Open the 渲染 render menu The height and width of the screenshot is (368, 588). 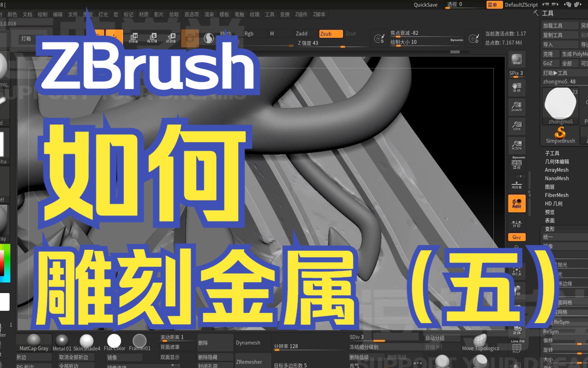209,14
